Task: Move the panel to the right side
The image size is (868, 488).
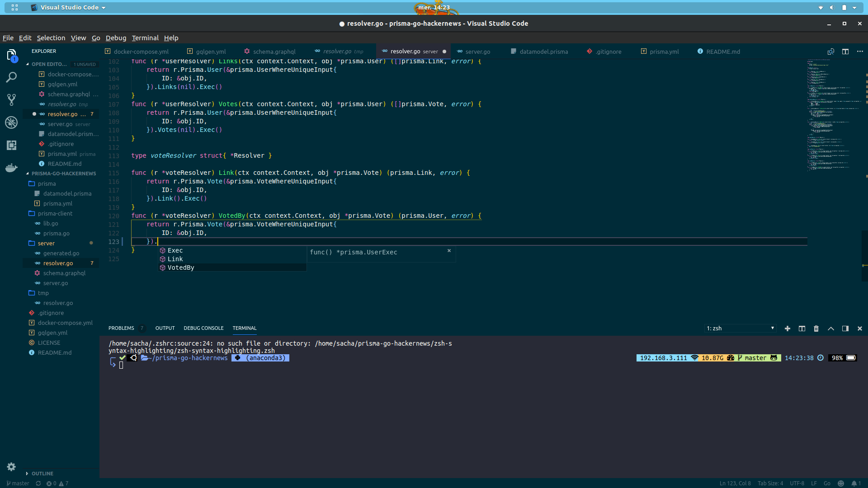Action: 845,328
